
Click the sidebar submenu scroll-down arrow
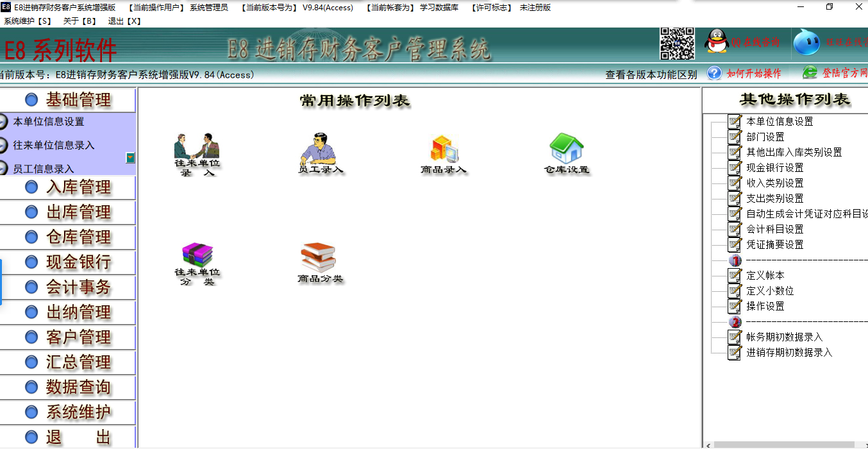pos(130,158)
